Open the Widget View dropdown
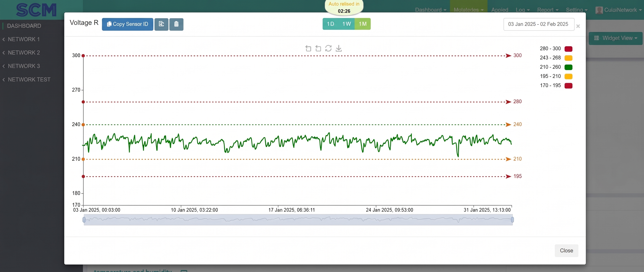 (x=615, y=38)
